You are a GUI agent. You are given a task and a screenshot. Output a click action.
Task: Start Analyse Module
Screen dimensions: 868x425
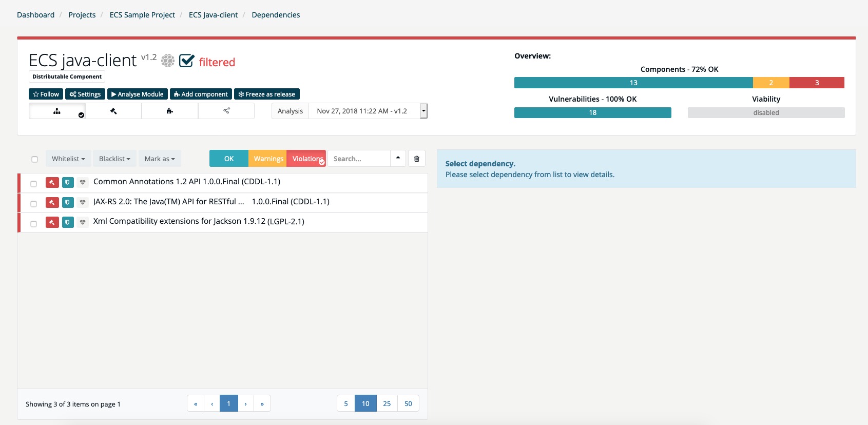(x=138, y=94)
